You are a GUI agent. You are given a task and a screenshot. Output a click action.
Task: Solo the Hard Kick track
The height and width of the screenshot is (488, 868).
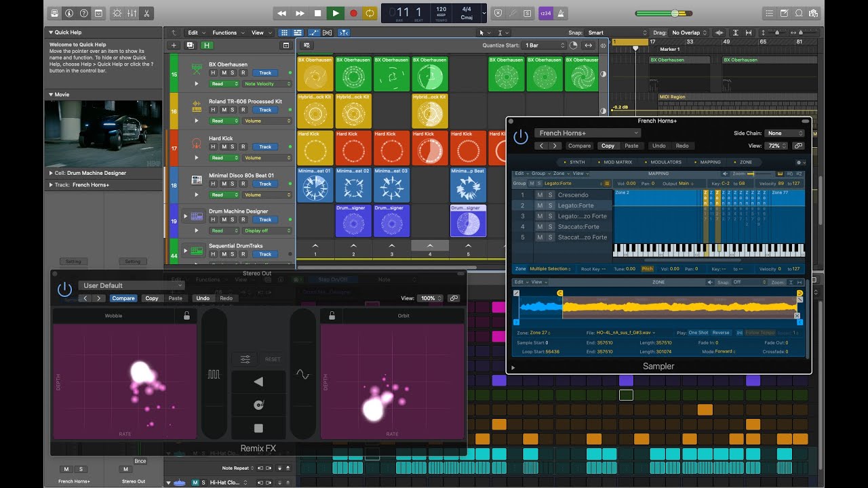[233, 146]
